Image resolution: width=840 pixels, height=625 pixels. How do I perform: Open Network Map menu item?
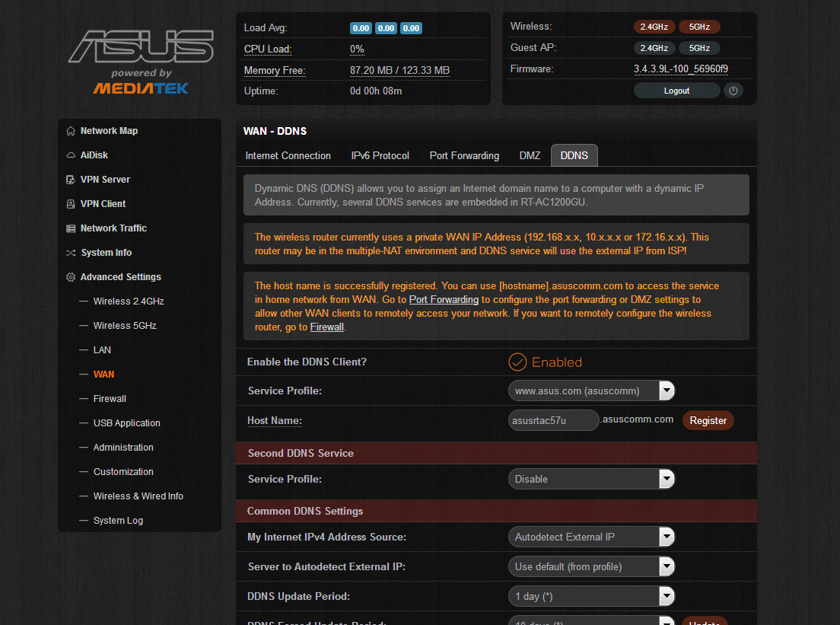click(109, 131)
